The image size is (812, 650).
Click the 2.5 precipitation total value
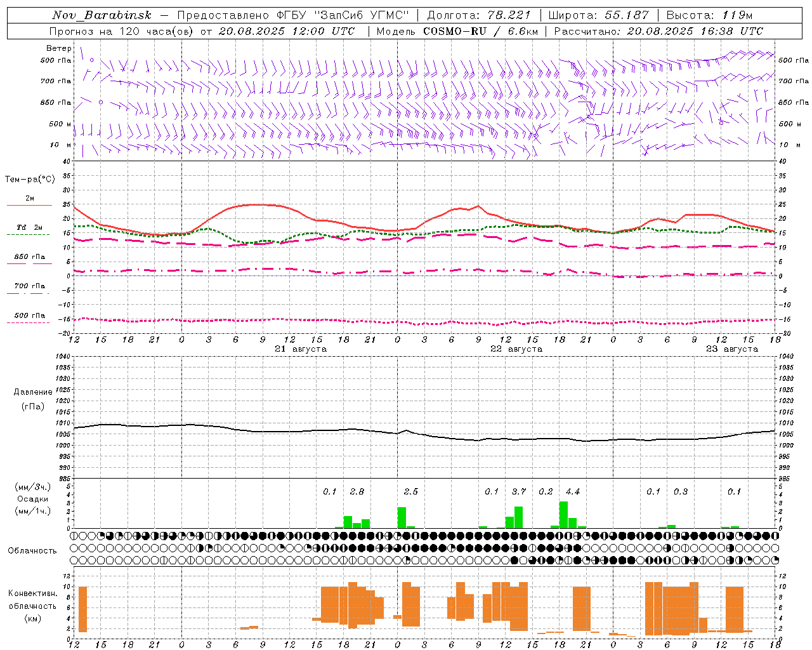point(411,492)
